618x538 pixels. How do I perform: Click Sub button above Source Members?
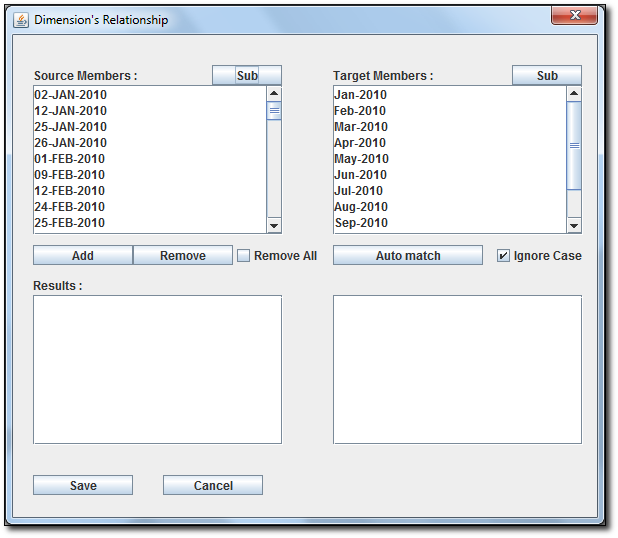pos(246,76)
